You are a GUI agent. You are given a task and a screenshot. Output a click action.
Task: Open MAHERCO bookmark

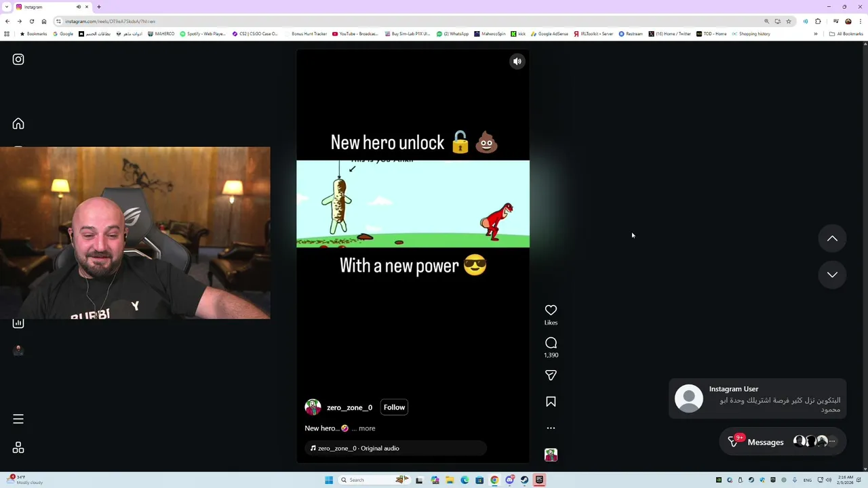click(x=161, y=34)
